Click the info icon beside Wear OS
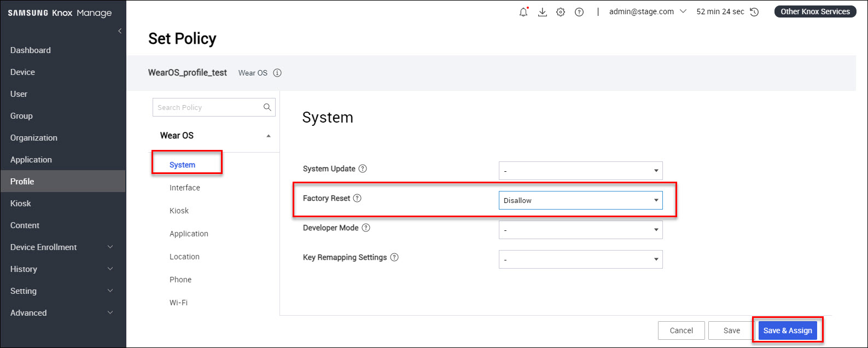The image size is (868, 348). 277,73
